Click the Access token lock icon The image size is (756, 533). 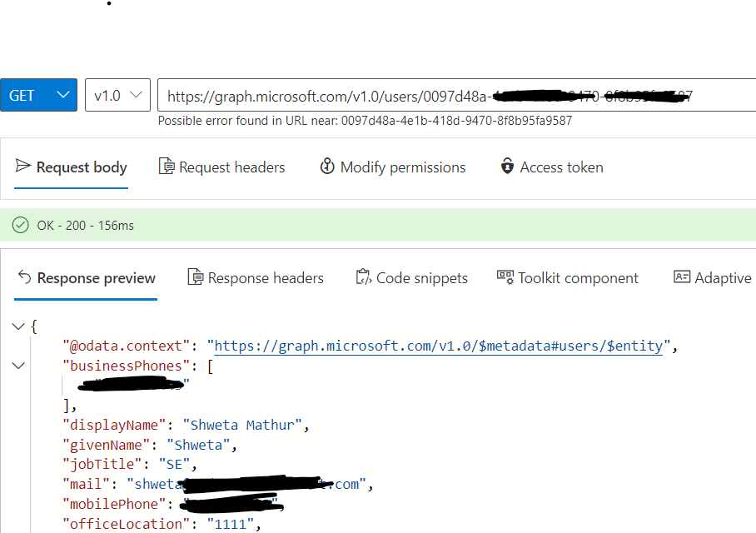[507, 167]
